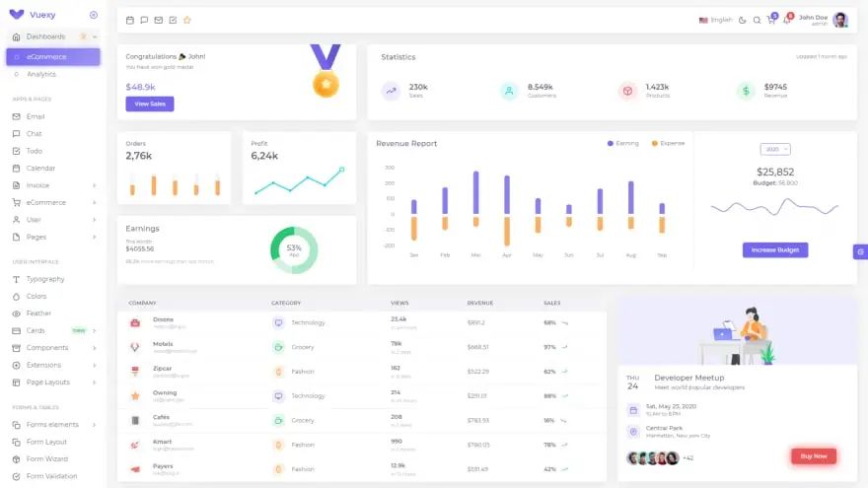Open search with the magnifier icon
The height and width of the screenshot is (488, 868).
tap(757, 20)
